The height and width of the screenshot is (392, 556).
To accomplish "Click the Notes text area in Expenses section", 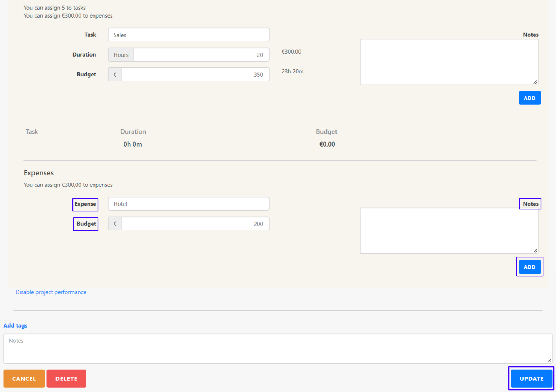I will (x=449, y=231).
